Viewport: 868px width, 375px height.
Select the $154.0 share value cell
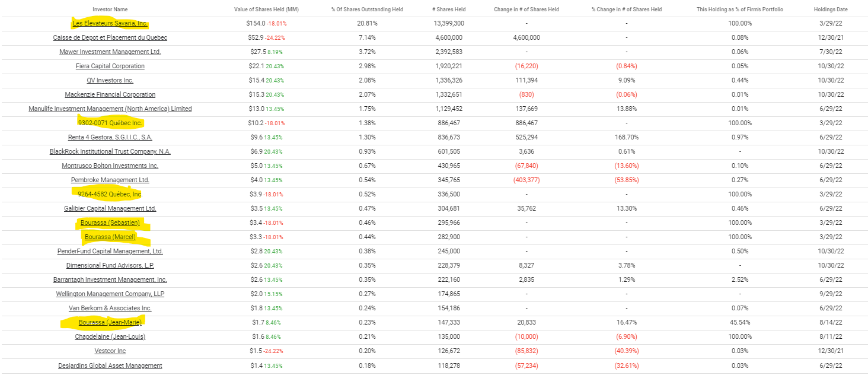pyautogui.click(x=257, y=23)
